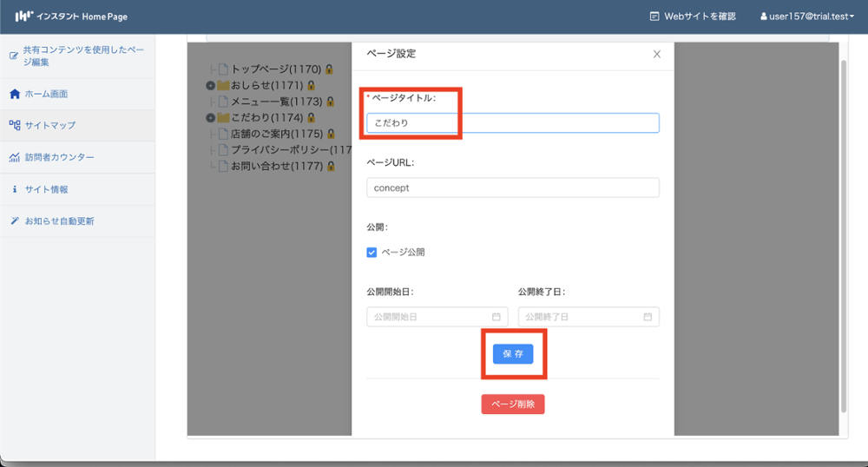Screen dimensions: 868x467
Task: Open the Webサイトを確認 link
Action: tap(693, 16)
